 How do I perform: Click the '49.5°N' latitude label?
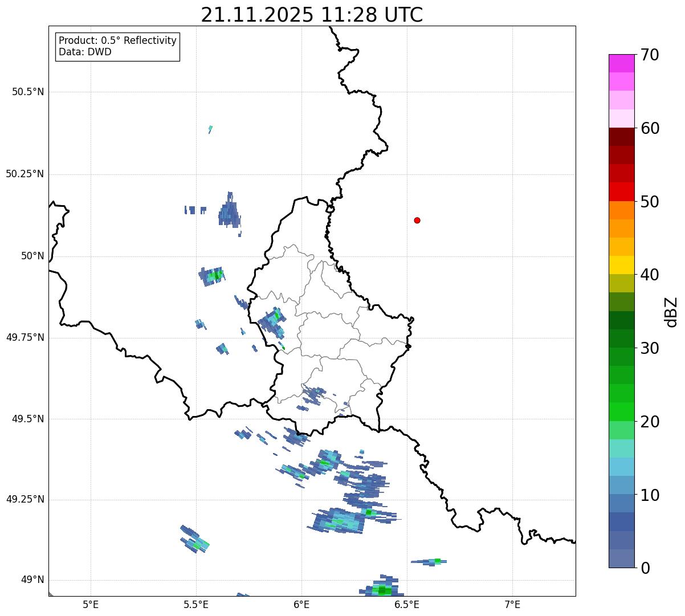pos(28,419)
